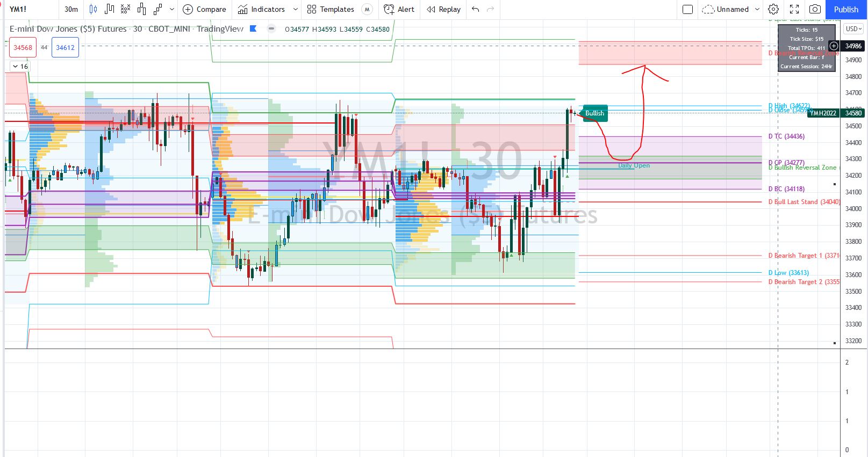This screenshot has height=457, width=868.
Task: Create a new Alert
Action: pyautogui.click(x=399, y=9)
